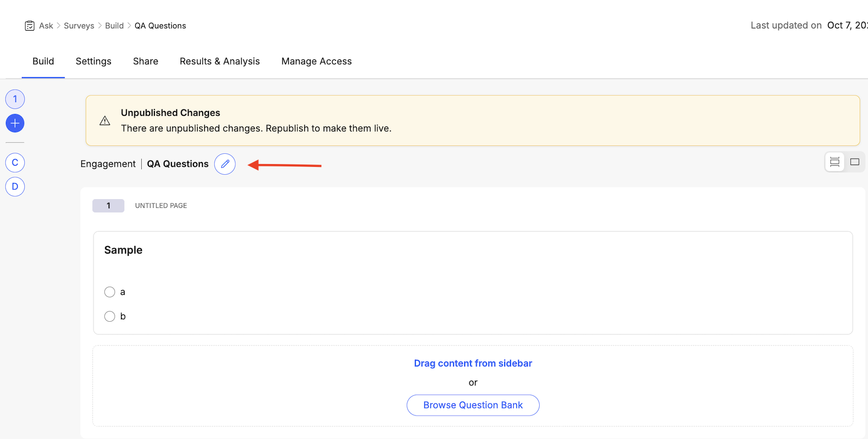
Task: Select radio option b
Action: (x=110, y=316)
